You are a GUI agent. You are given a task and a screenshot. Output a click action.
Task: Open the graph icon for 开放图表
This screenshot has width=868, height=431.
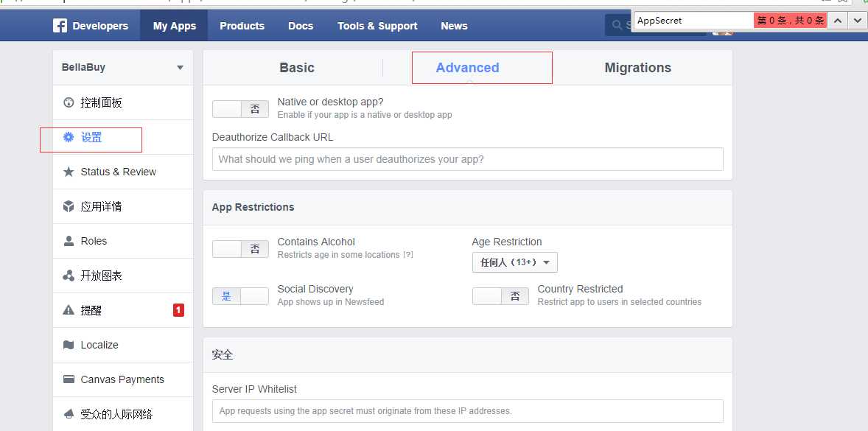69,276
